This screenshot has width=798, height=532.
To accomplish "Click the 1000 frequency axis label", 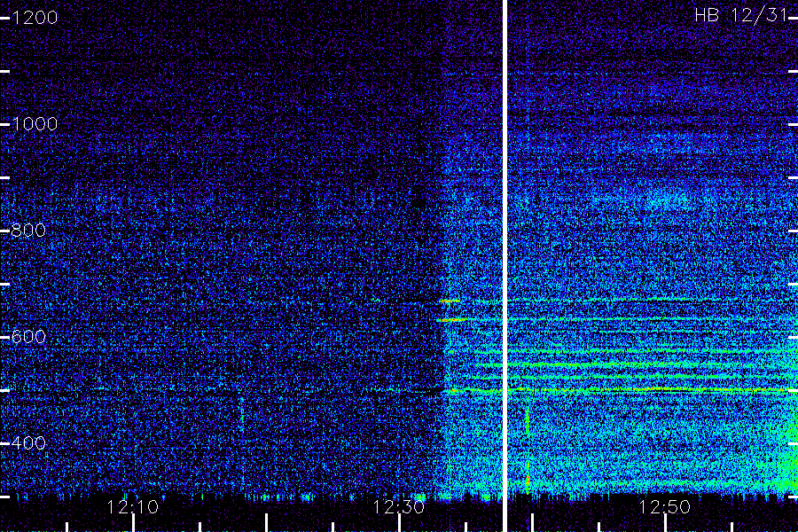I will click(35, 124).
